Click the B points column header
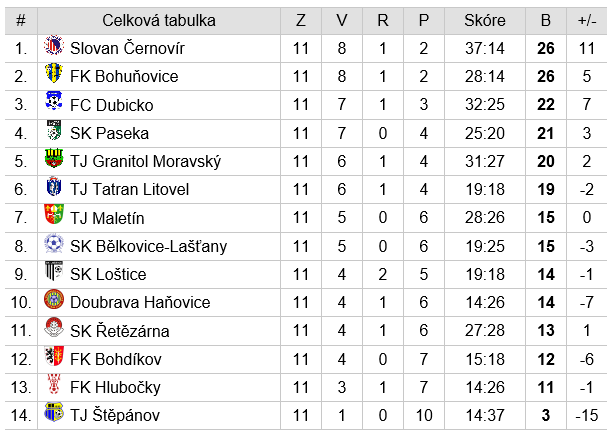This screenshot has height=430, width=614. pos(545,21)
